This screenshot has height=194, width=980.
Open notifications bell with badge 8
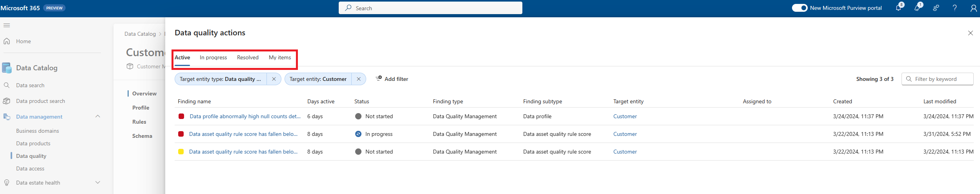point(898,8)
